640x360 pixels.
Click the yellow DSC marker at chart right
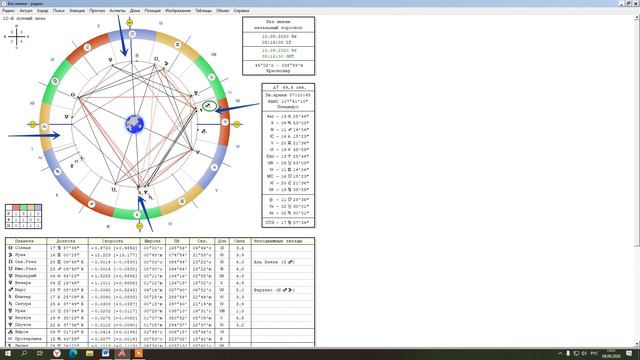coord(237,124)
